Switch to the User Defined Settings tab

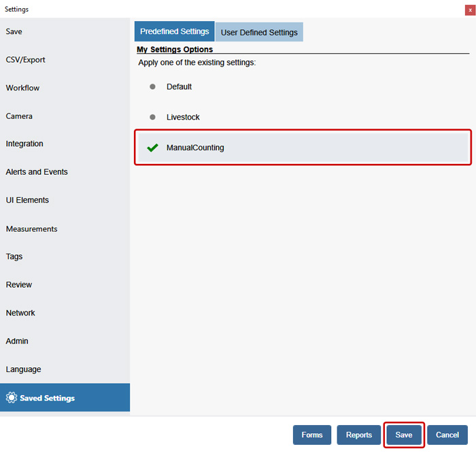259,32
